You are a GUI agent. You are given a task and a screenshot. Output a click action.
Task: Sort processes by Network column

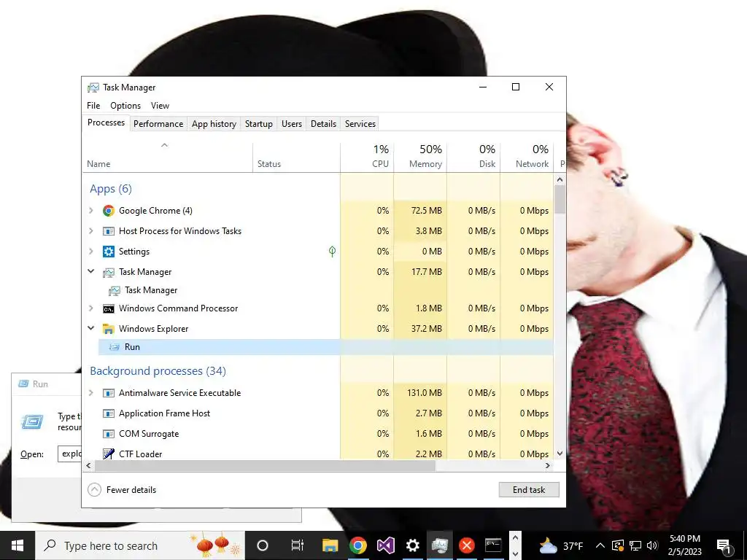pos(527,157)
